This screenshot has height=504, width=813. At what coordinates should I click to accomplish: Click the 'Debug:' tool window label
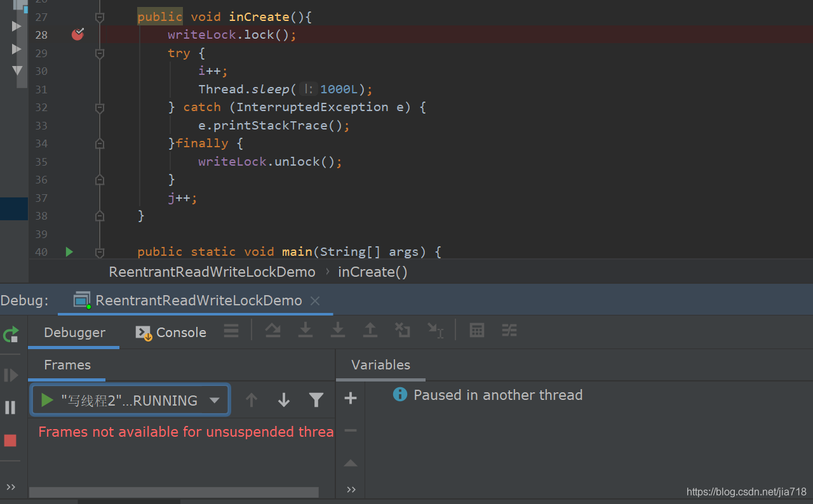pyautogui.click(x=25, y=301)
